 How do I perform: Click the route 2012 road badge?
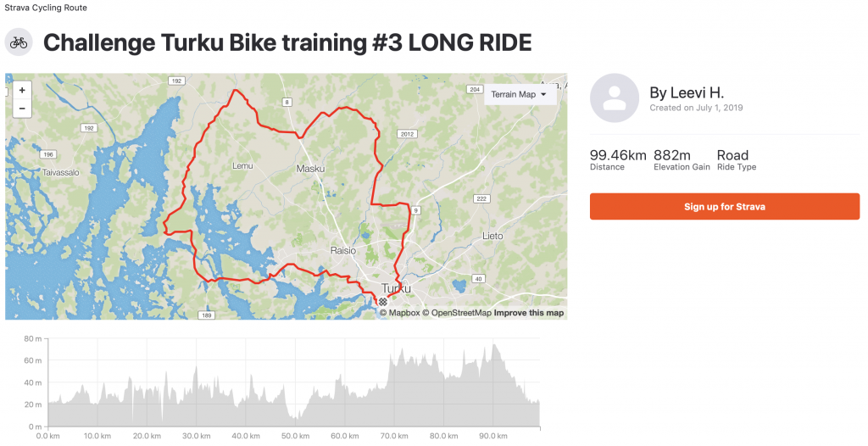(x=407, y=134)
